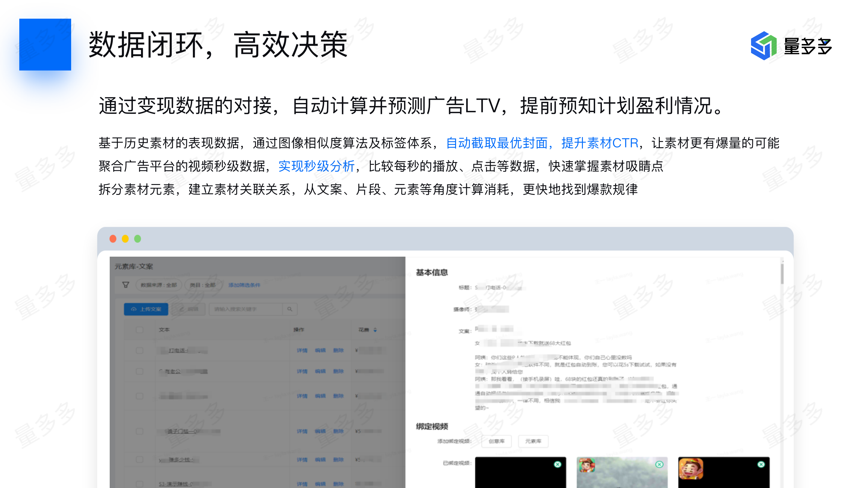Click the blue text 实现秒级分析
Screen dimensions: 868x488
316,166
